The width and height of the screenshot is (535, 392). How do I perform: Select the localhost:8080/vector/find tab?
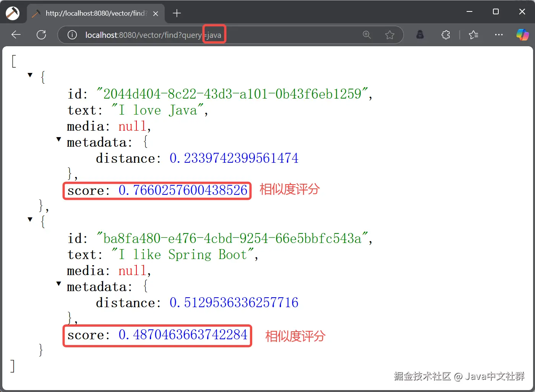[96, 13]
